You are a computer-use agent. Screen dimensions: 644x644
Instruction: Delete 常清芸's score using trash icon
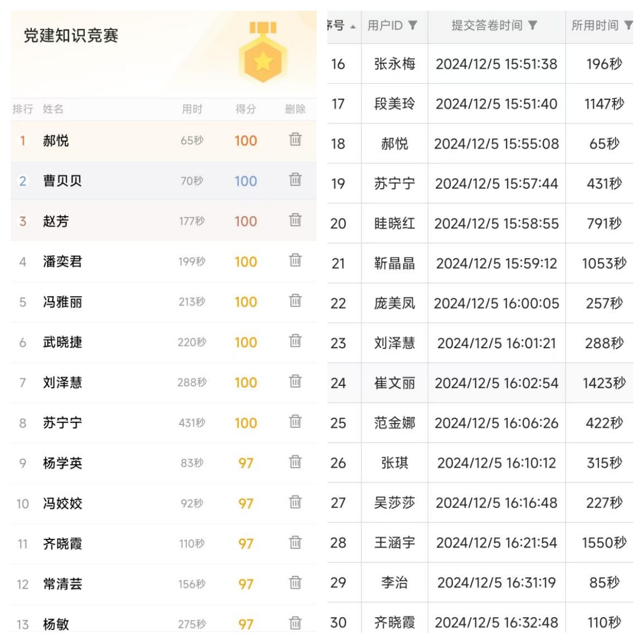point(295,582)
